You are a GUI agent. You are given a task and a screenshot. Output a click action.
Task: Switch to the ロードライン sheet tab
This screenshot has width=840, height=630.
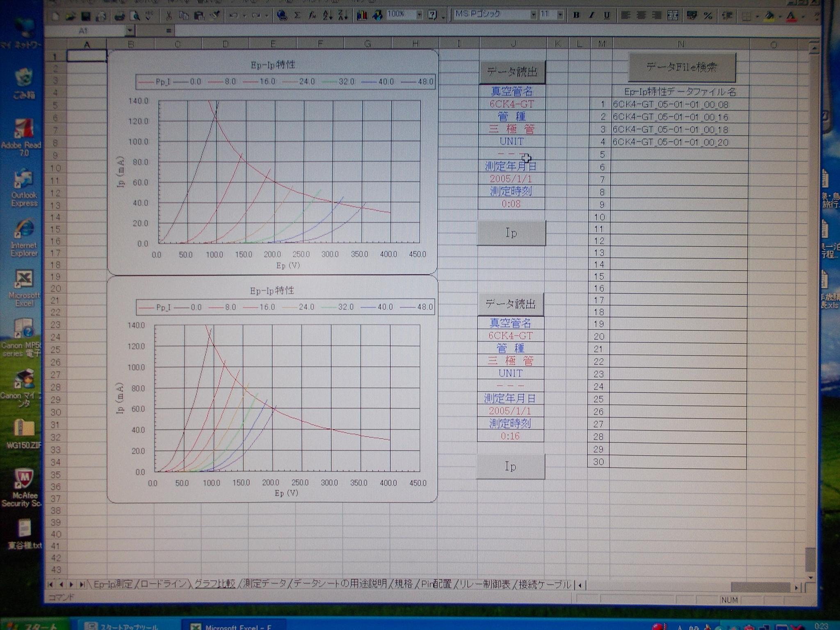[163, 584]
